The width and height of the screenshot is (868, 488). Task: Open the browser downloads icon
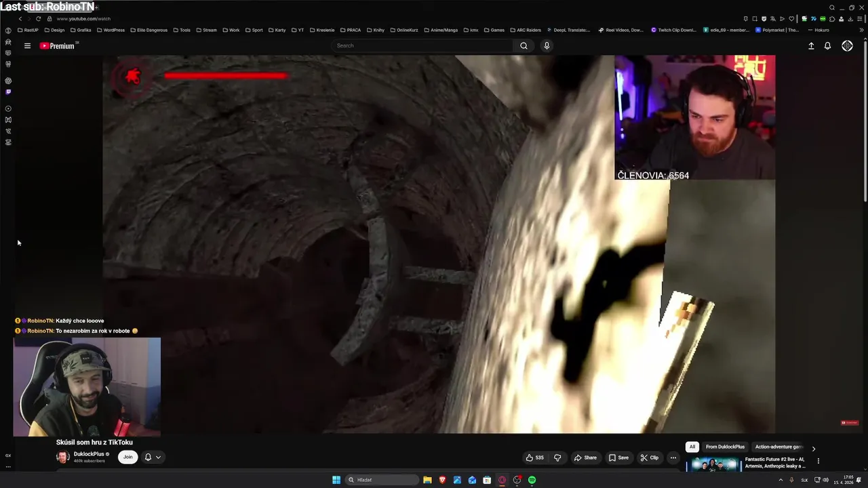tap(850, 19)
